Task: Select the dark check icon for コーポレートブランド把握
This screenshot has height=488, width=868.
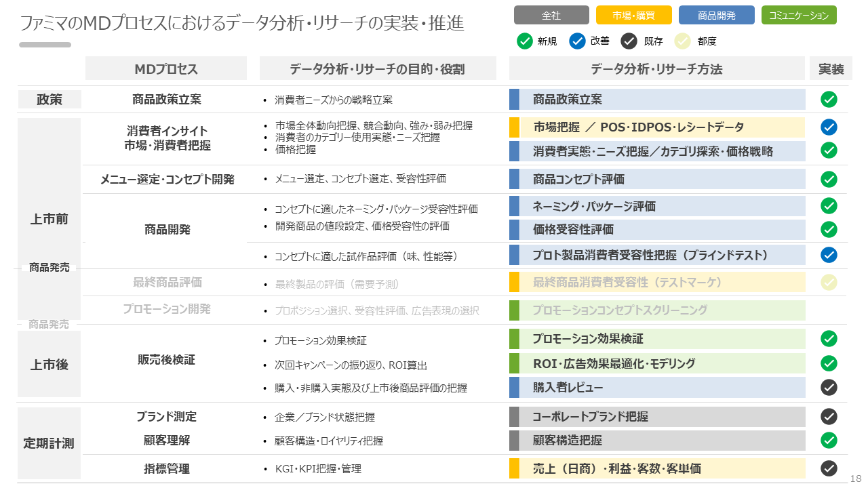Action: tap(829, 416)
